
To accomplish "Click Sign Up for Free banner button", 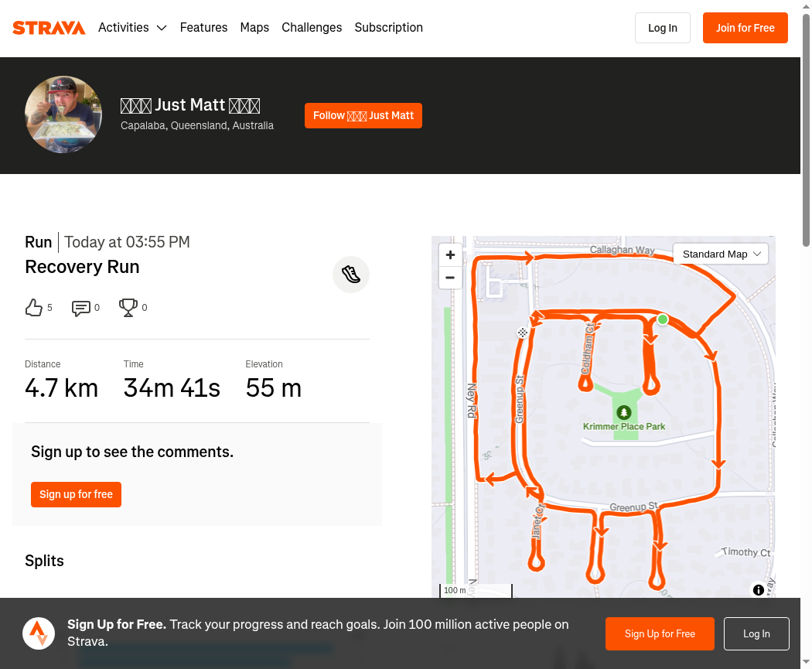I will tap(660, 633).
